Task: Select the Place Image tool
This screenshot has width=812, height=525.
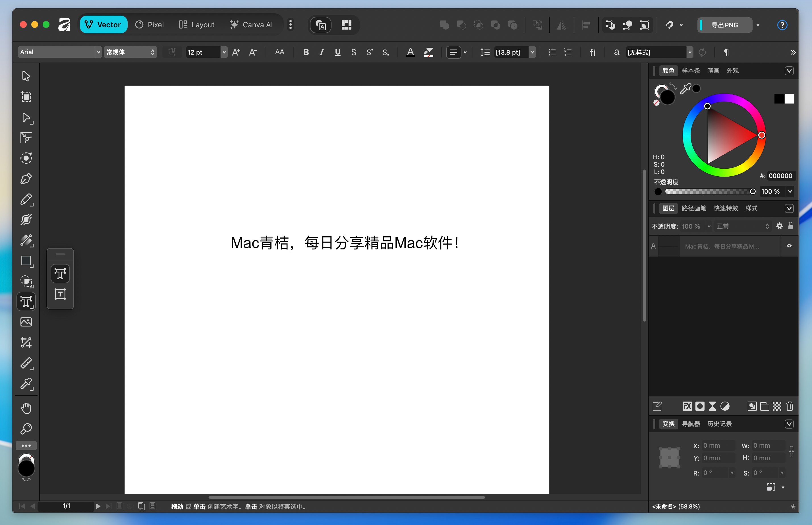Action: (26, 322)
